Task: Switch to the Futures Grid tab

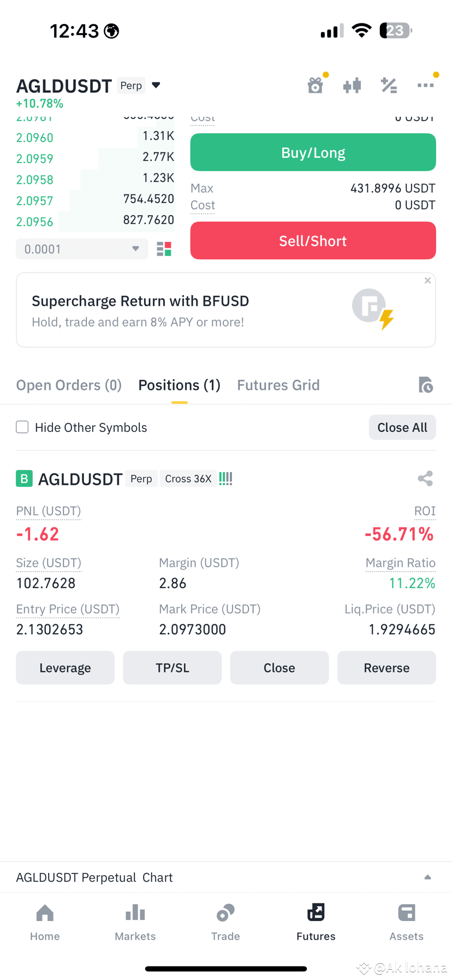Action: [278, 385]
